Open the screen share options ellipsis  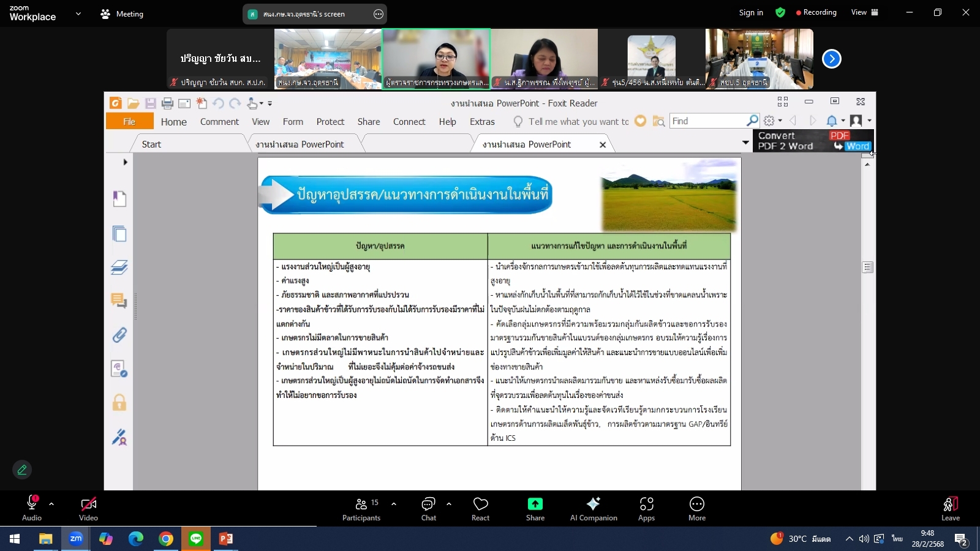(x=379, y=14)
